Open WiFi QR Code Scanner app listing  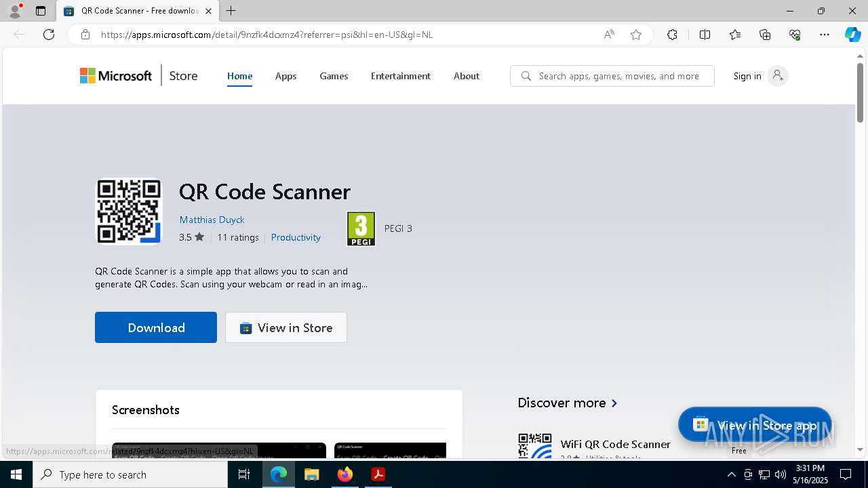click(x=615, y=445)
